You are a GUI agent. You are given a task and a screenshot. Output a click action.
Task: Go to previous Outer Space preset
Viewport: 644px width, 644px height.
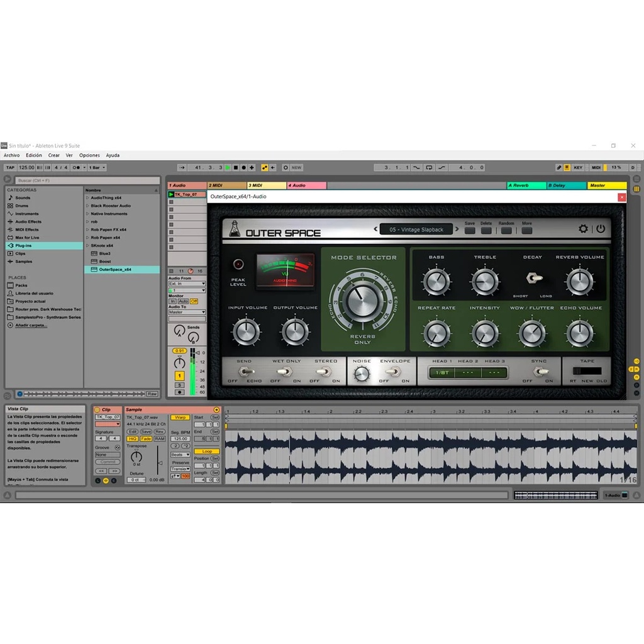tap(375, 229)
